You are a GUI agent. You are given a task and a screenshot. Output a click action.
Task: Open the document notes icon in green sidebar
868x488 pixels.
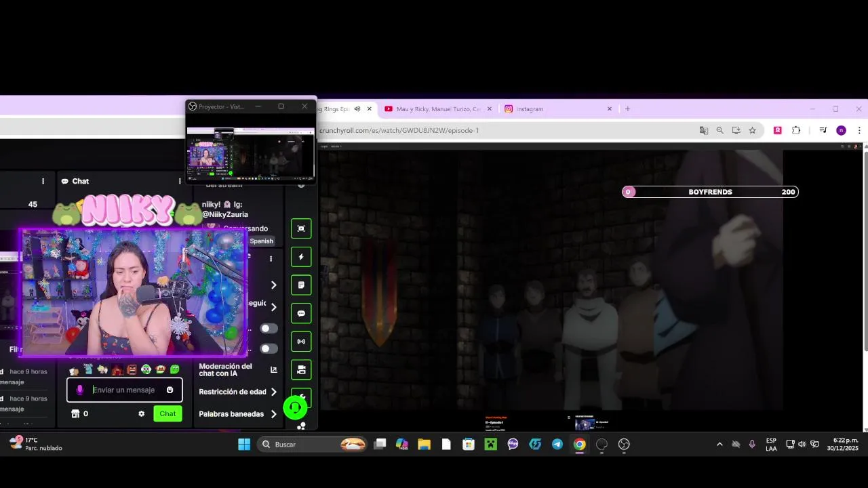coord(301,285)
